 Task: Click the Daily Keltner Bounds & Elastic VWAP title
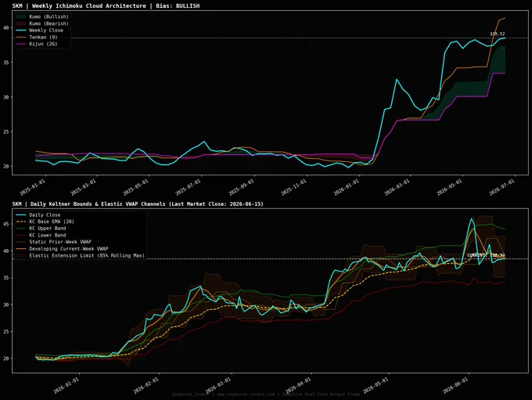[x=138, y=204]
